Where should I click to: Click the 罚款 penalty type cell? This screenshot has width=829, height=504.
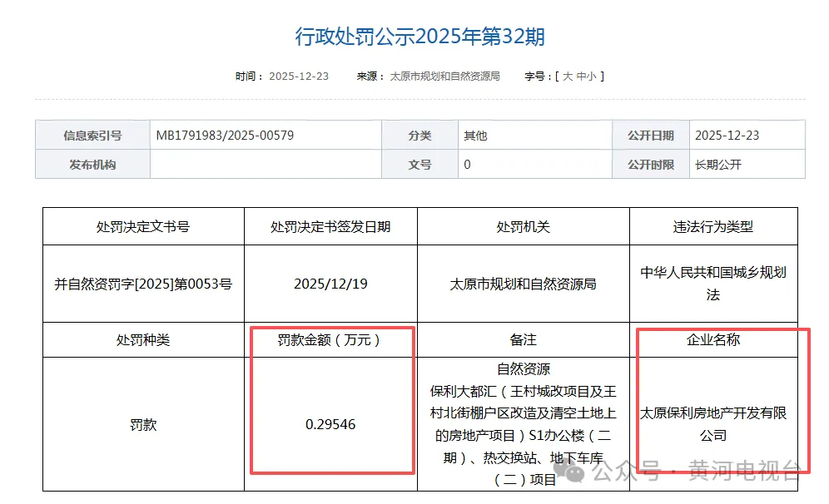(x=143, y=424)
